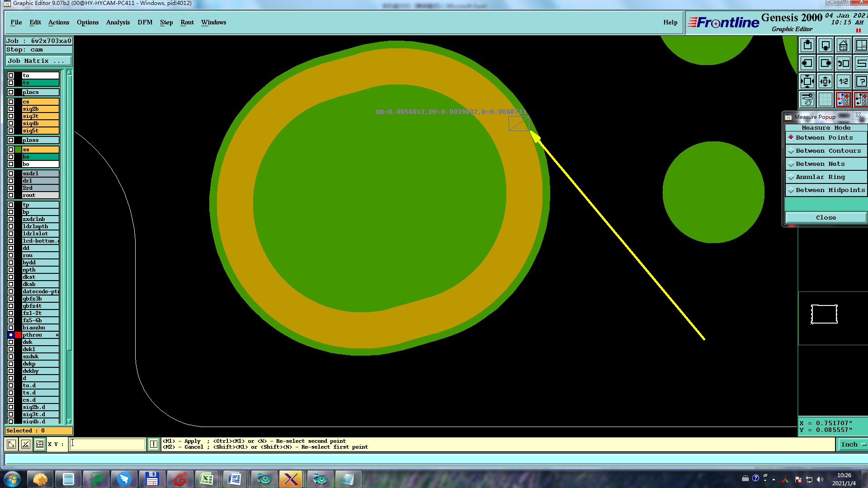
Task: Click the home view icon
Action: [x=844, y=46]
